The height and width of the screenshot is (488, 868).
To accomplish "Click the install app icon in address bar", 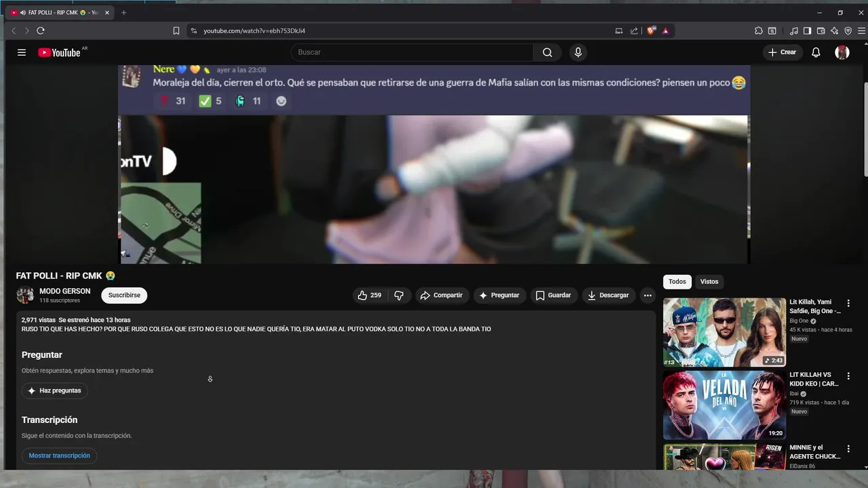I will [618, 30].
